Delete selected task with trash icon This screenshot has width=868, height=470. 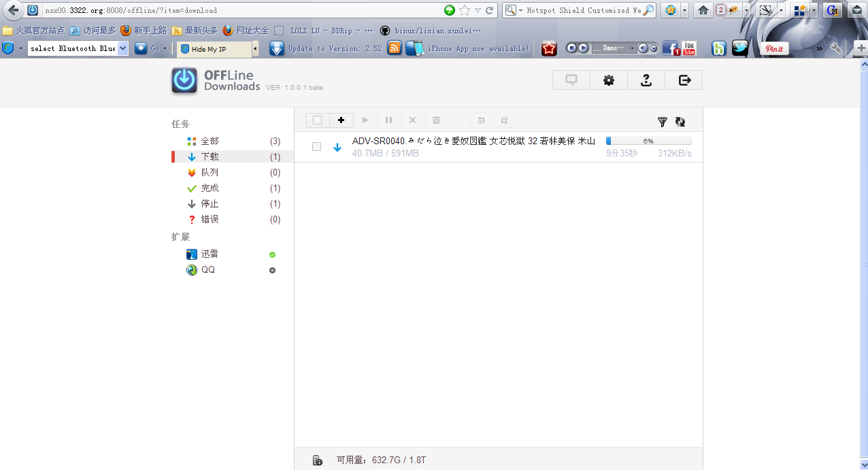(x=436, y=120)
